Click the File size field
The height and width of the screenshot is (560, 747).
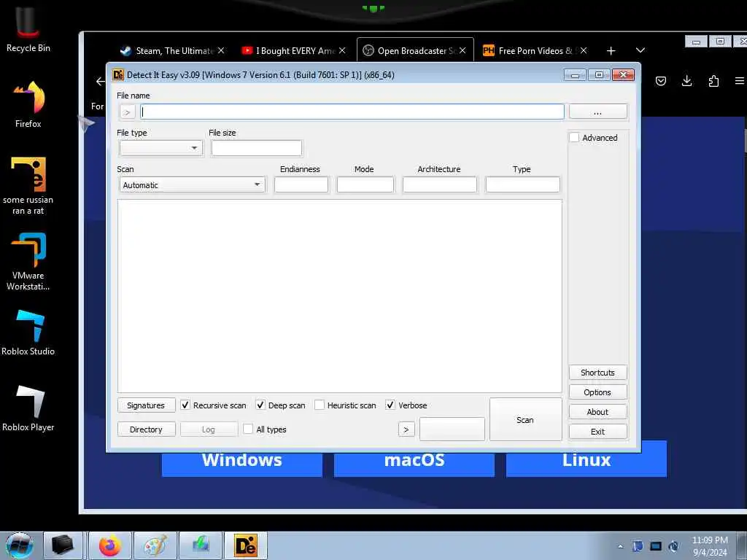click(x=256, y=148)
